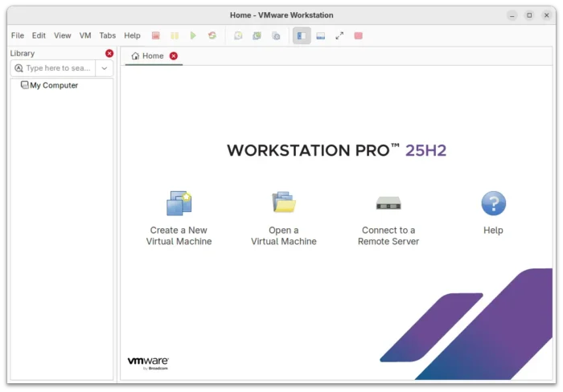The image size is (563, 392).
Task: Open the snapshot manager toolbar icon
Action: coord(276,35)
